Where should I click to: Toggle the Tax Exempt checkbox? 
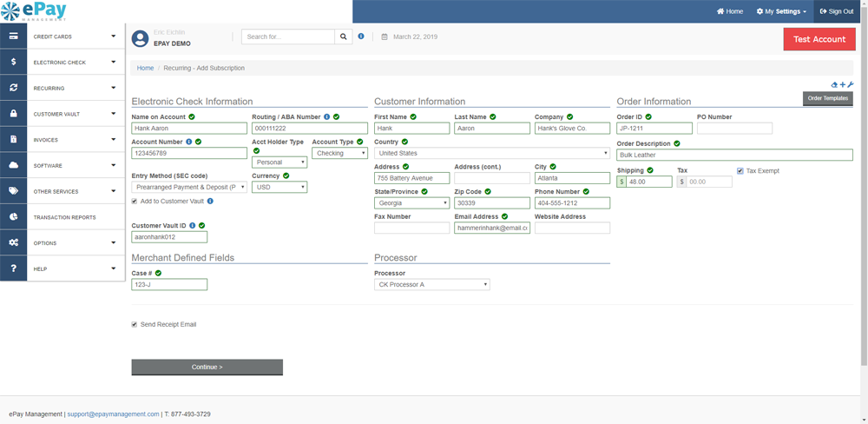[x=740, y=171]
